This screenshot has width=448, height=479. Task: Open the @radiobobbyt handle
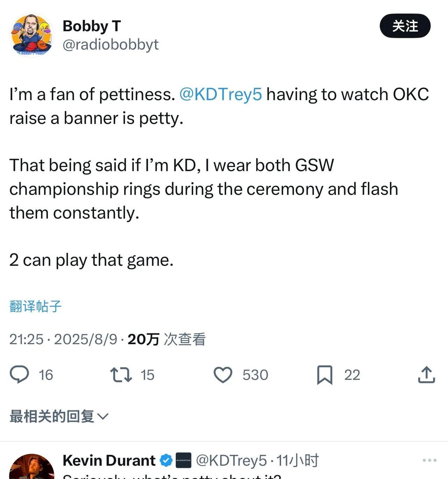(x=111, y=44)
